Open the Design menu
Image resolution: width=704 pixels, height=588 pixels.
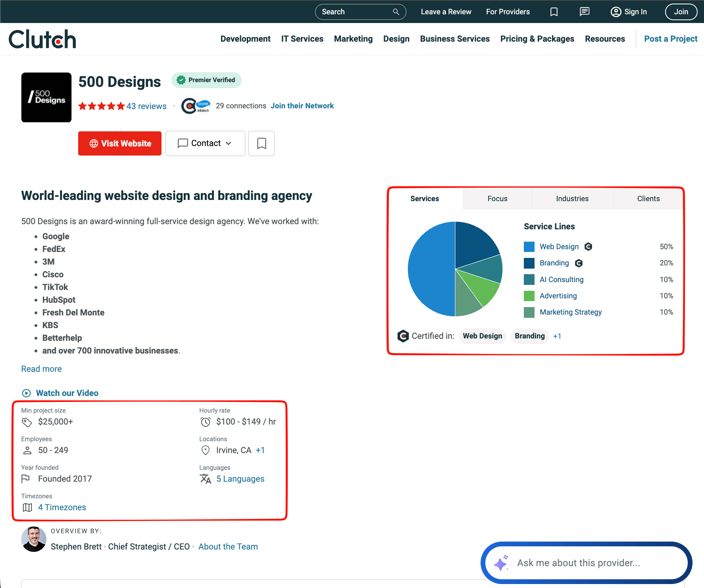(396, 39)
